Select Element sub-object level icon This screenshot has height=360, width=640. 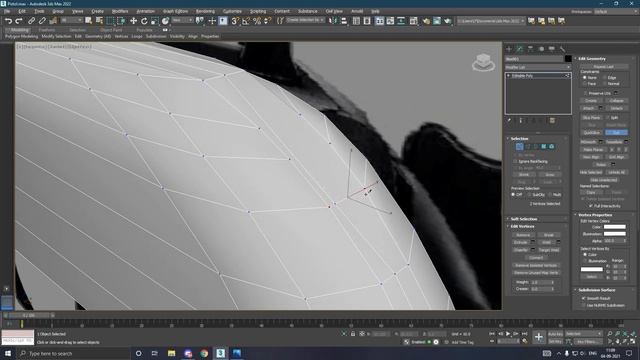point(552,147)
